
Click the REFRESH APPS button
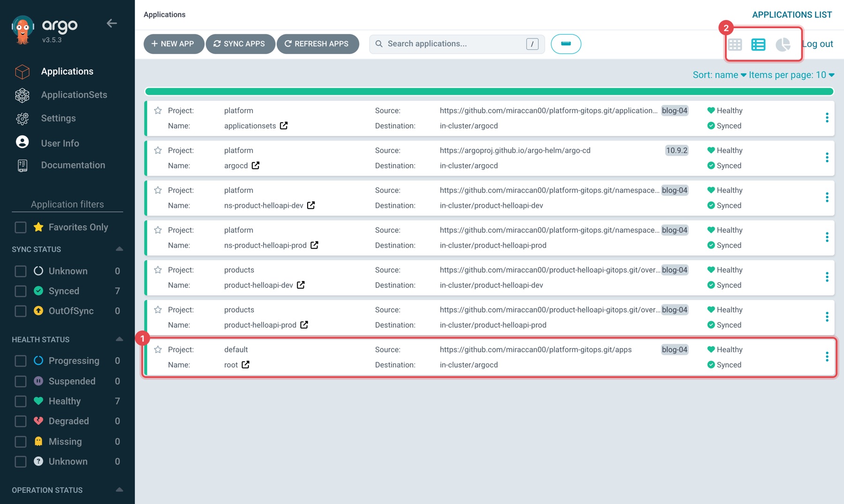click(x=318, y=44)
